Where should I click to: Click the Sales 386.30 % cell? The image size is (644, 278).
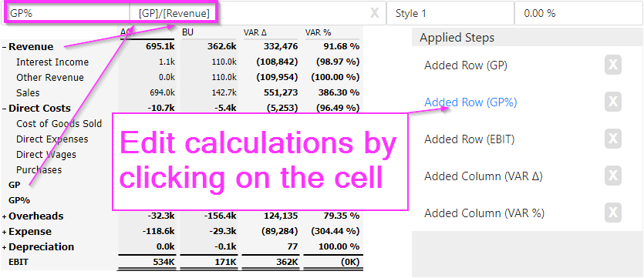[x=339, y=93]
